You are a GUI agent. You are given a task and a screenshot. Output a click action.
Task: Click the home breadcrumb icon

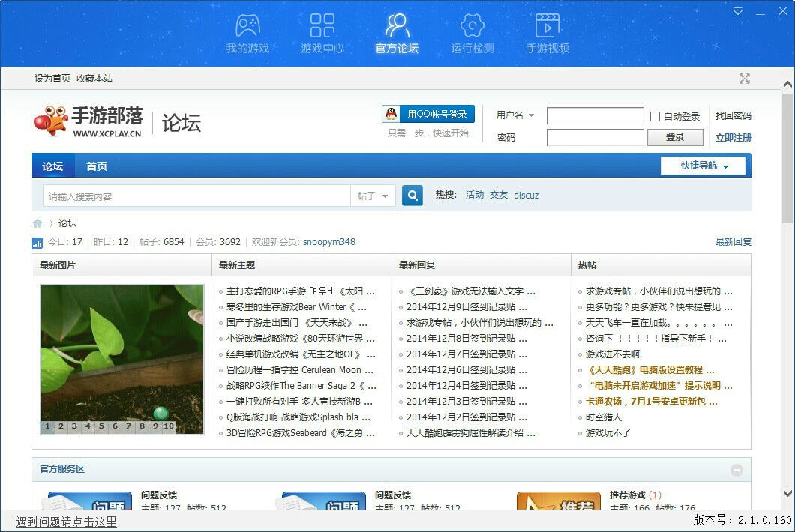(37, 223)
